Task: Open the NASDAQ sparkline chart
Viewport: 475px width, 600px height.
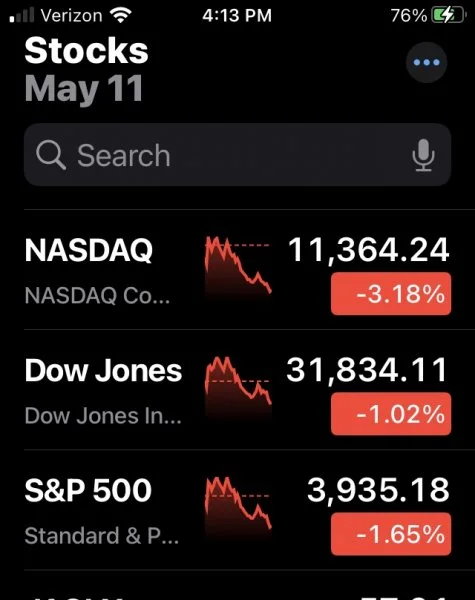Action: pos(238,267)
